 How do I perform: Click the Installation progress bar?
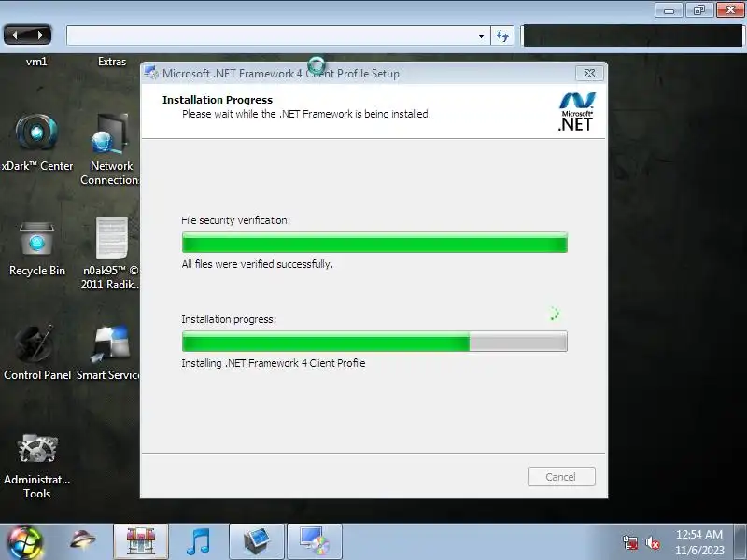(374, 342)
